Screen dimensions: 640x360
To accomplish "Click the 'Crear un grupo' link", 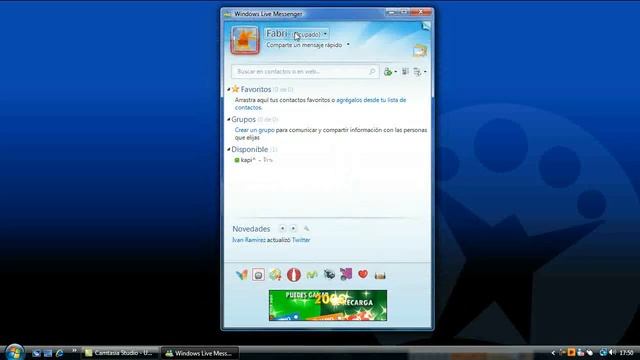I will [254, 130].
